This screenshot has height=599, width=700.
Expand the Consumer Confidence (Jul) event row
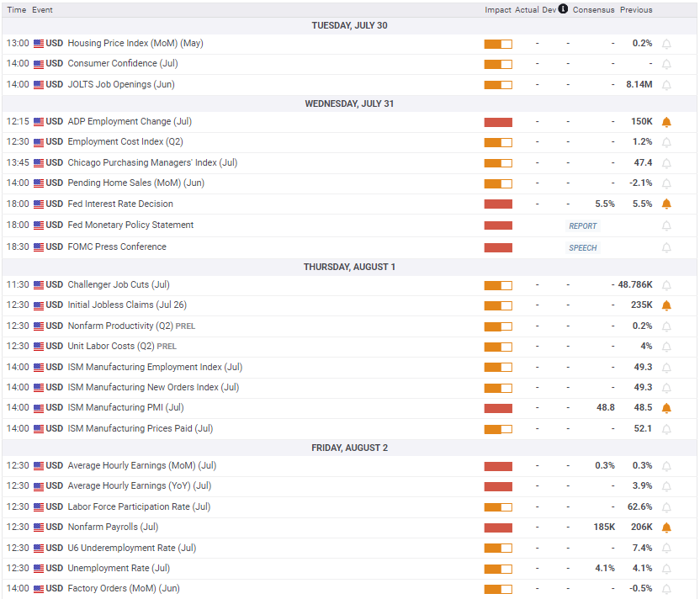[349, 64]
